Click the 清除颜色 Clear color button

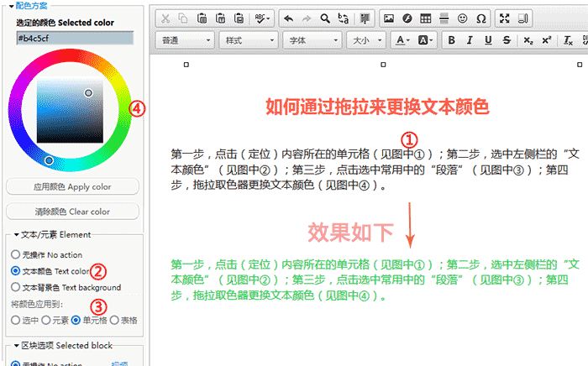pyautogui.click(x=72, y=212)
